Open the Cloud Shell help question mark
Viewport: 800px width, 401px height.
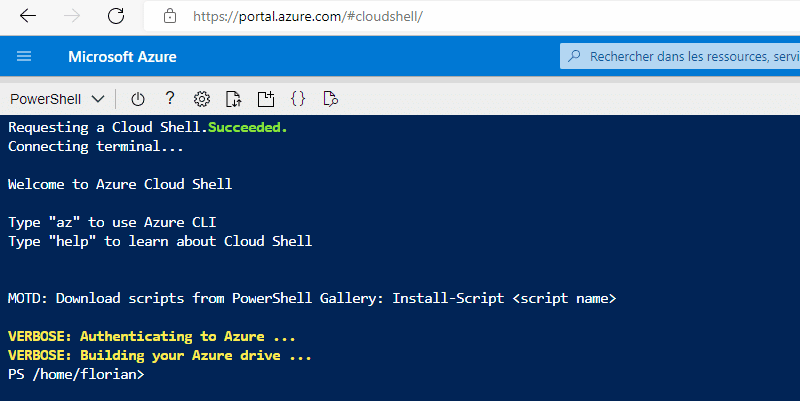pos(170,98)
